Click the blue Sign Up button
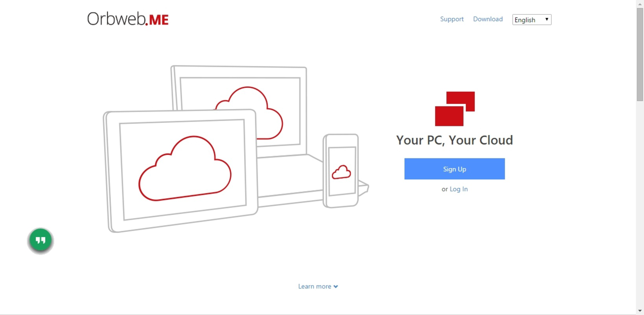Screen dimensions: 644x315 [454, 169]
